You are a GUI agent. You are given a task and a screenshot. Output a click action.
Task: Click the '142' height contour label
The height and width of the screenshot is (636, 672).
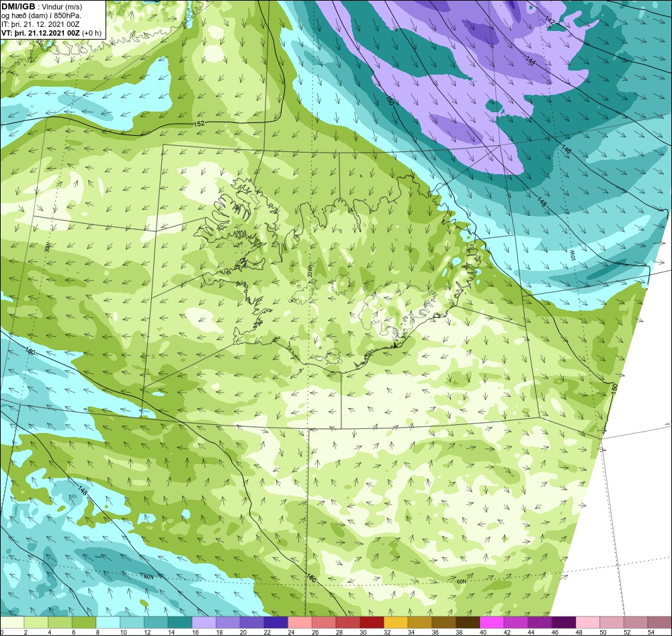point(550,19)
